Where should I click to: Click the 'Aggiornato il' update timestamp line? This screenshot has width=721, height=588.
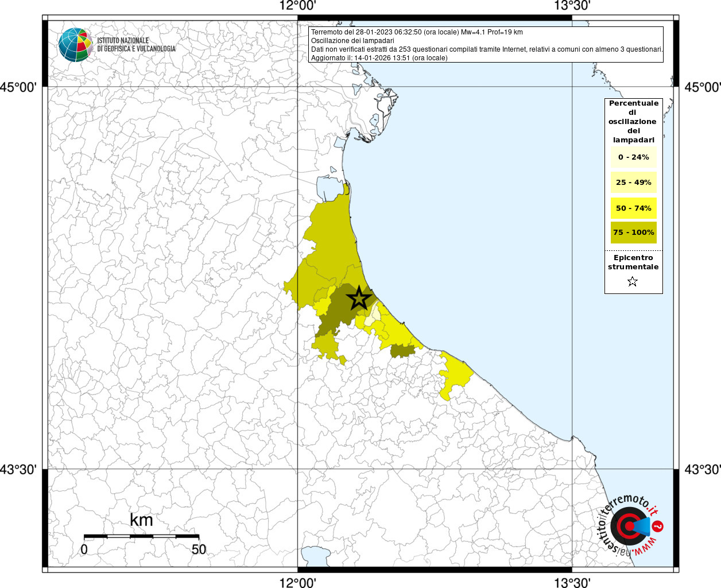click(x=379, y=58)
